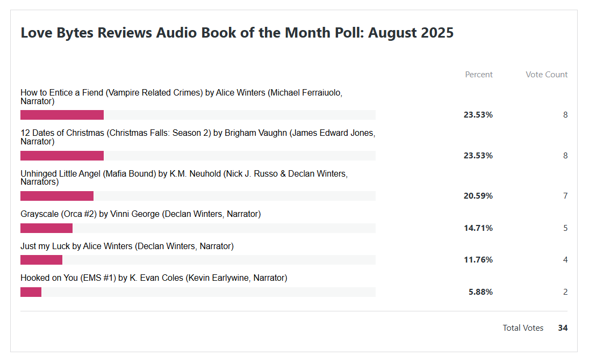Image resolution: width=589 pixels, height=364 pixels.
Task: Select the Just my Luck option text
Action: click(127, 246)
